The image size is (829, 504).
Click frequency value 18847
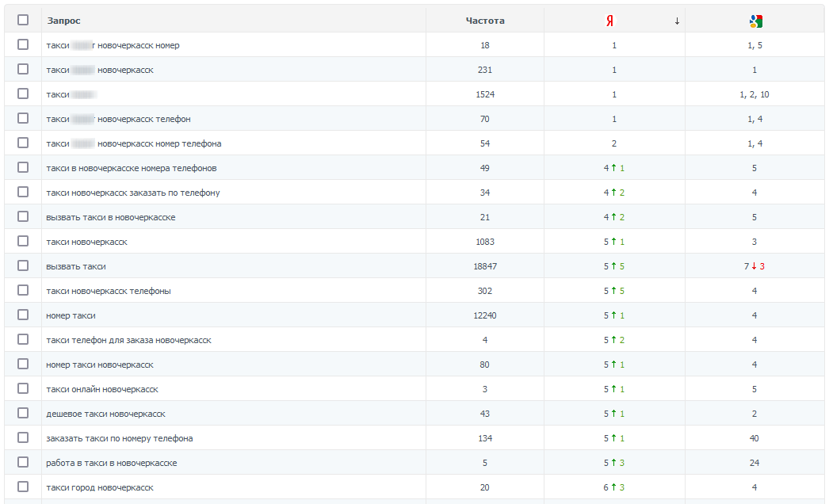[x=485, y=266]
